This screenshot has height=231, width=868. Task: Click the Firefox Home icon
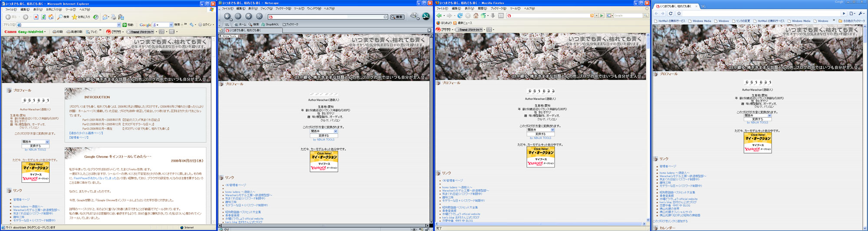point(476,16)
